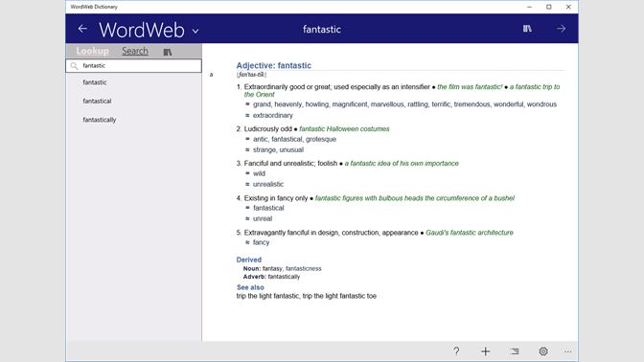Go forward with the right arrow

[x=561, y=29]
